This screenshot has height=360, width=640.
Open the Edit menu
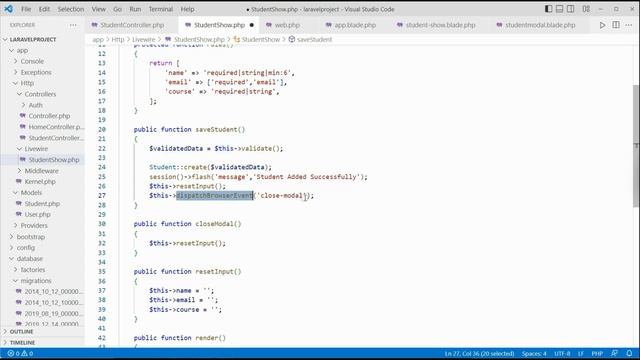pos(44,9)
